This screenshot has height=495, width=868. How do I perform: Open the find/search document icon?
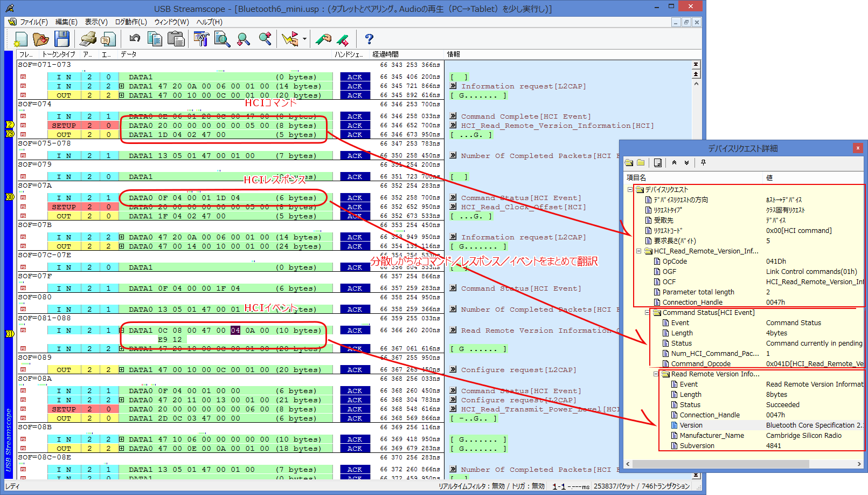click(222, 39)
